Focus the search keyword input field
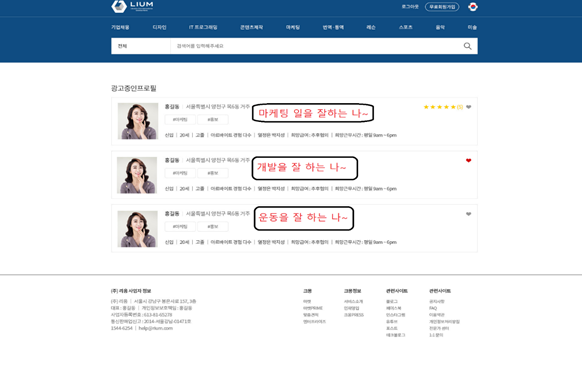Image resolution: width=582 pixels, height=366 pixels. [x=315, y=46]
